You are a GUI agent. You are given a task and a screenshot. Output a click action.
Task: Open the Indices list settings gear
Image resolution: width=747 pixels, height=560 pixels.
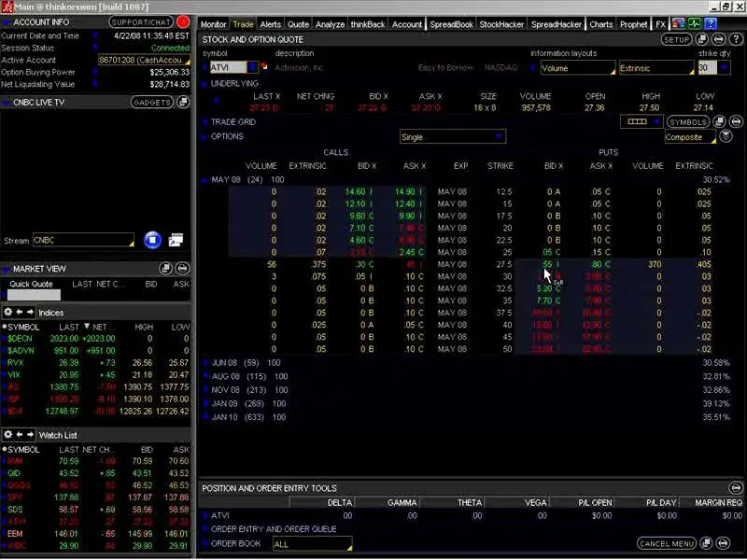coord(8,312)
